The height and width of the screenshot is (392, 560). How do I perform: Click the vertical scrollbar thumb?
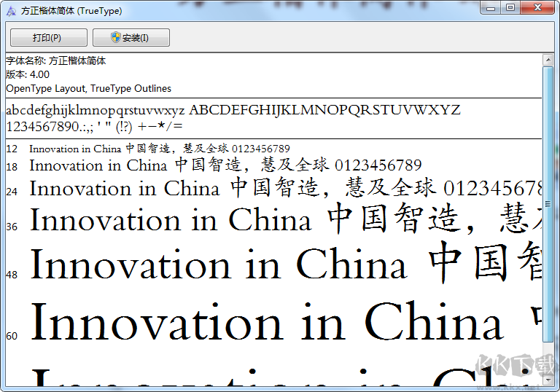pyautogui.click(x=548, y=204)
